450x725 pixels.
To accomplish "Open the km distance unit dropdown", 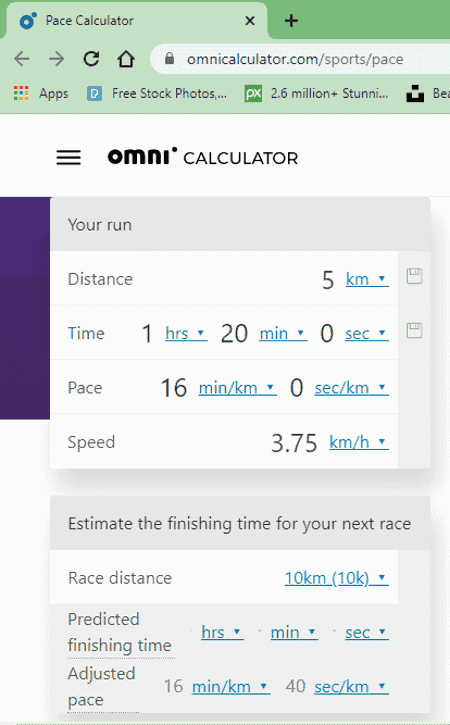I will (x=367, y=279).
